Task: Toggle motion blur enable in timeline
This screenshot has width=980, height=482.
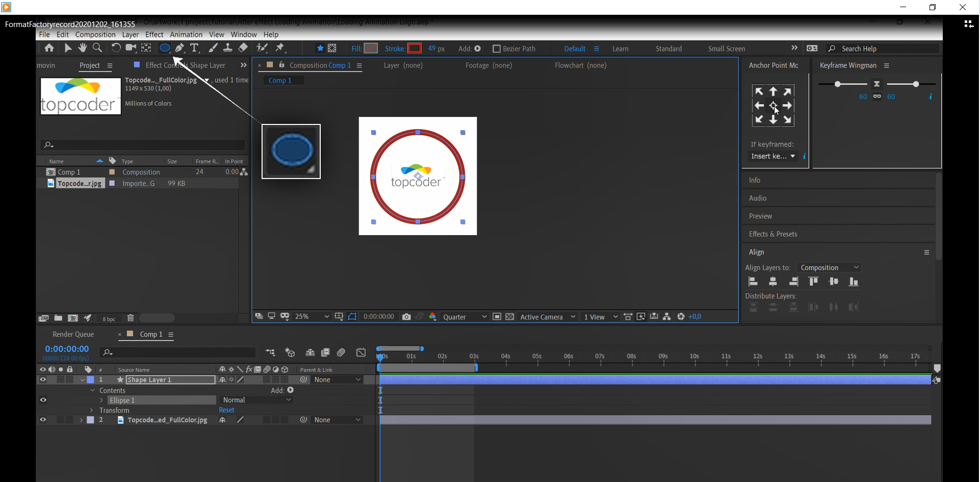Action: (341, 352)
